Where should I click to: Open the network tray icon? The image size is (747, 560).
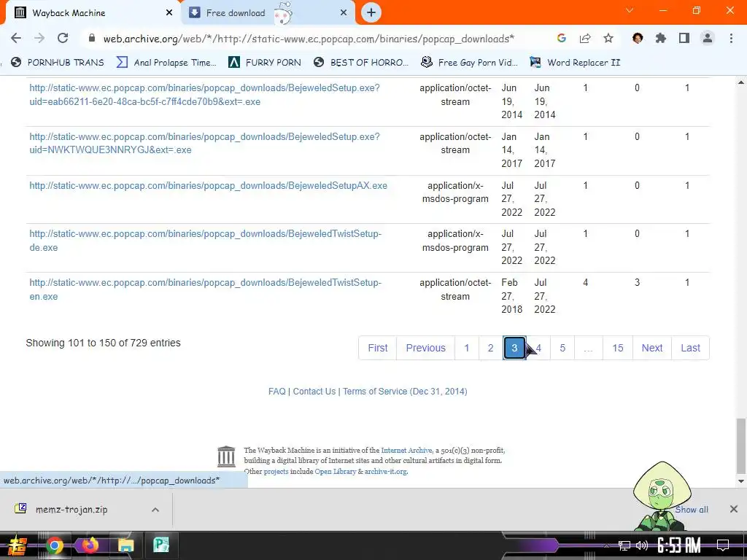624,545
